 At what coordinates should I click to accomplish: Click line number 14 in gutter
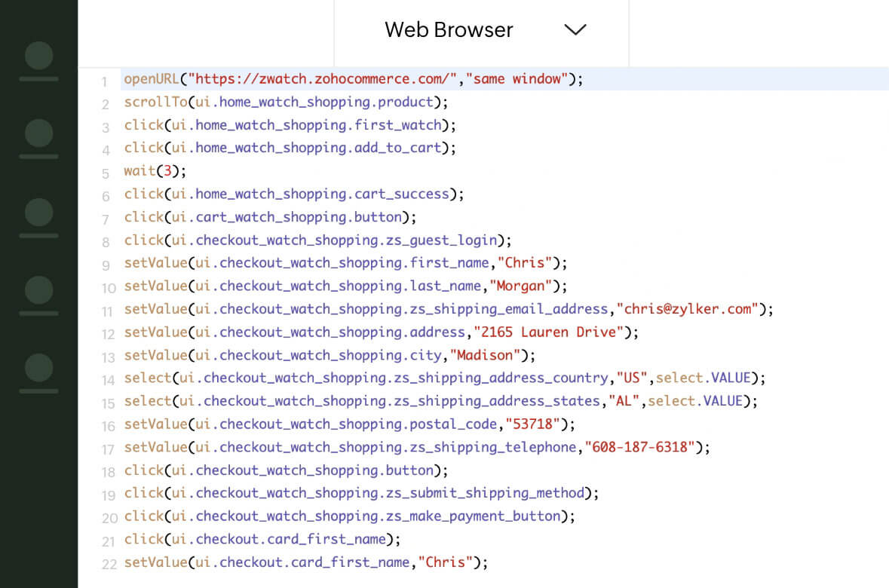click(x=109, y=381)
